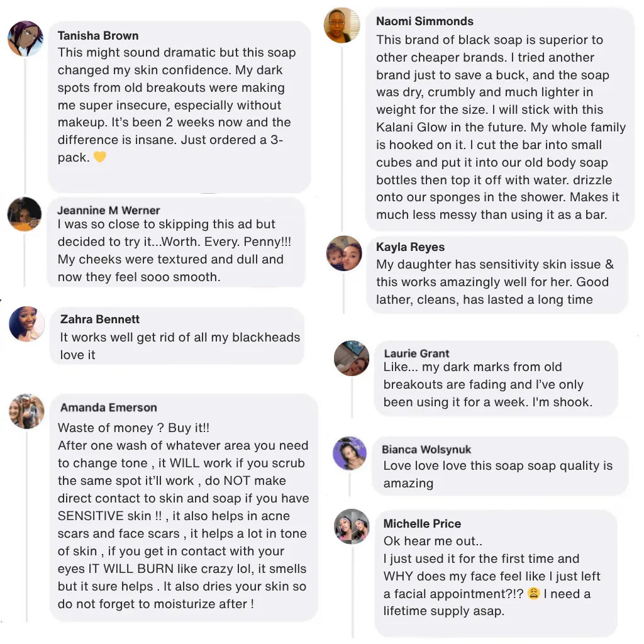Open the Tanisha Brown name link
Viewport: 644px width, 644px height.
click(x=98, y=36)
